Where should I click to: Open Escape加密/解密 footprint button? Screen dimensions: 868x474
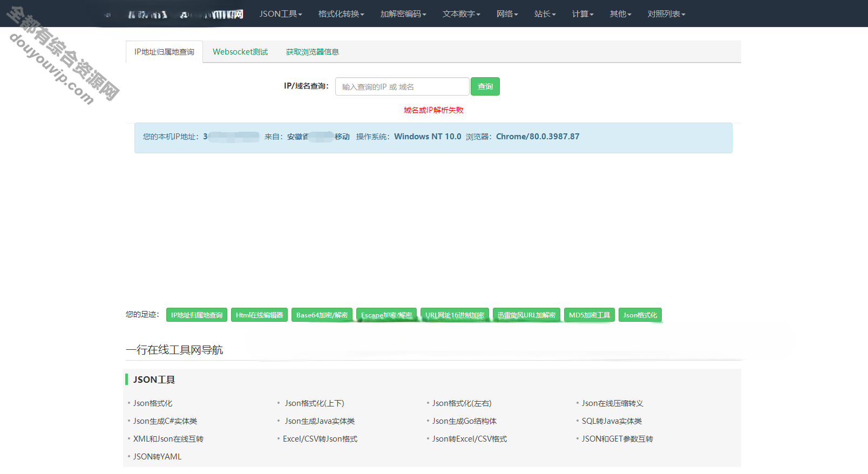(386, 315)
